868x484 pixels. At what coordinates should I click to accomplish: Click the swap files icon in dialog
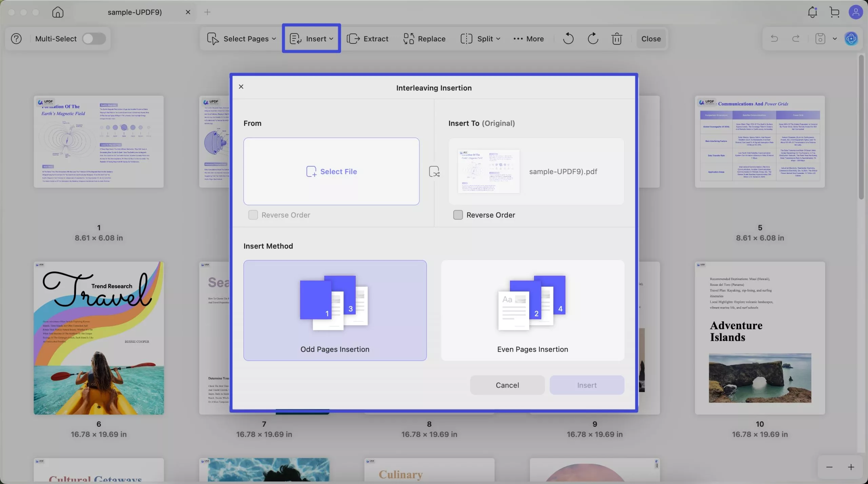[434, 171]
